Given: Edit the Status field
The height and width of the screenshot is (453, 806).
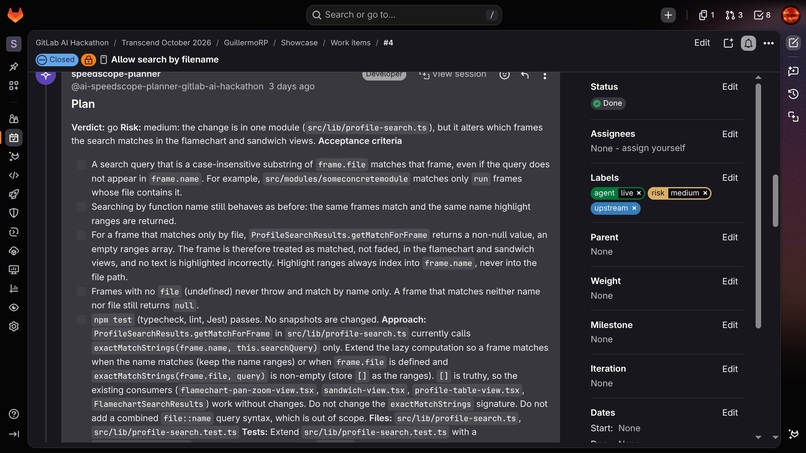Looking at the screenshot, I should tap(730, 87).
